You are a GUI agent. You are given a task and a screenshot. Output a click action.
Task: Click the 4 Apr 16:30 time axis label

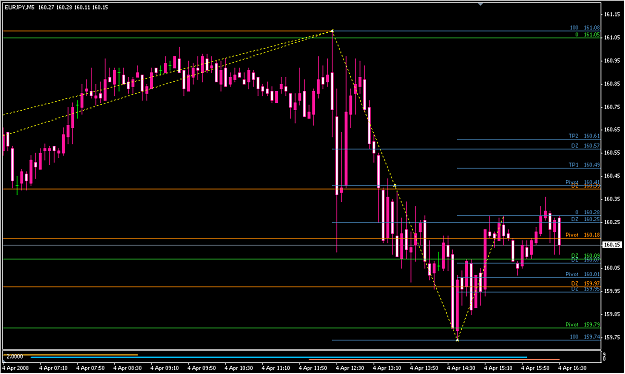pos(572,368)
